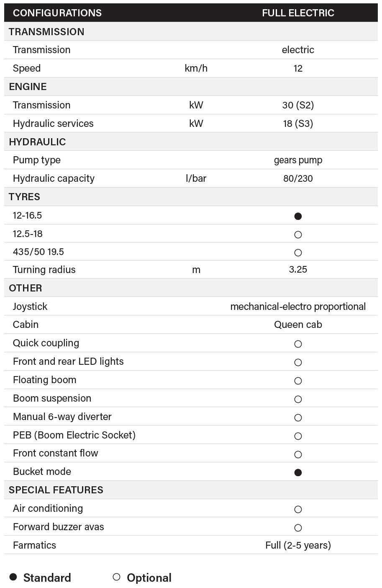Click the Air conditioning optional circle
Screen dimensions: 382x588
298,509
